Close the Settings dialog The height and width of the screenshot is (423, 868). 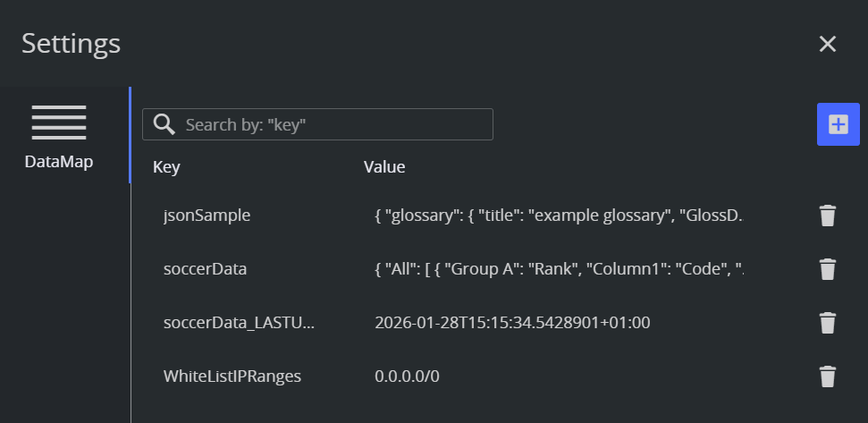[828, 44]
